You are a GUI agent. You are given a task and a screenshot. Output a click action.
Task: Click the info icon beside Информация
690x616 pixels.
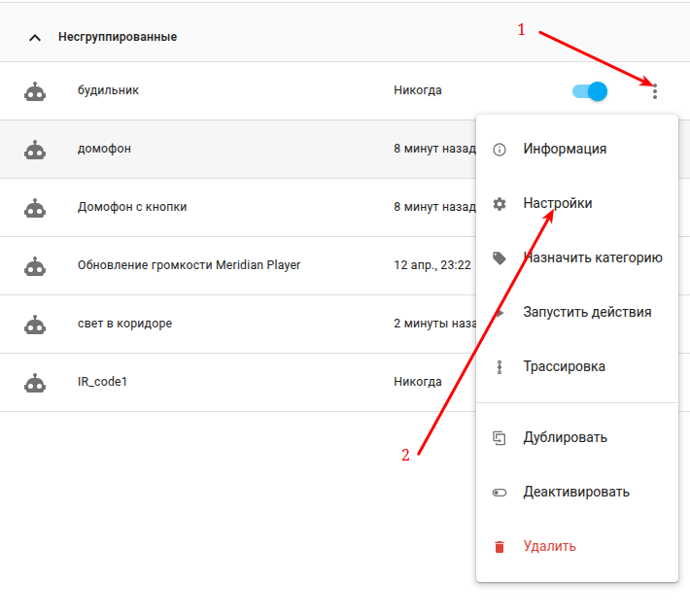(x=499, y=150)
